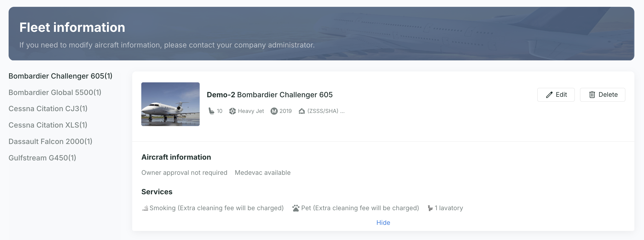
Task: Click the pencil icon in Edit button
Action: [x=549, y=95]
